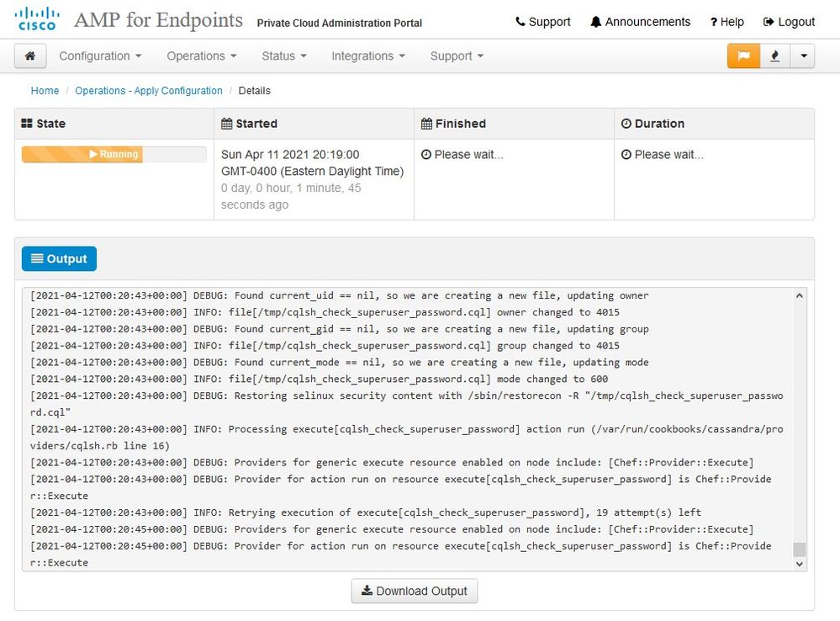This screenshot has height=621, width=840.
Task: Click the 'owner changed to 4015' log line
Action: coord(325,312)
